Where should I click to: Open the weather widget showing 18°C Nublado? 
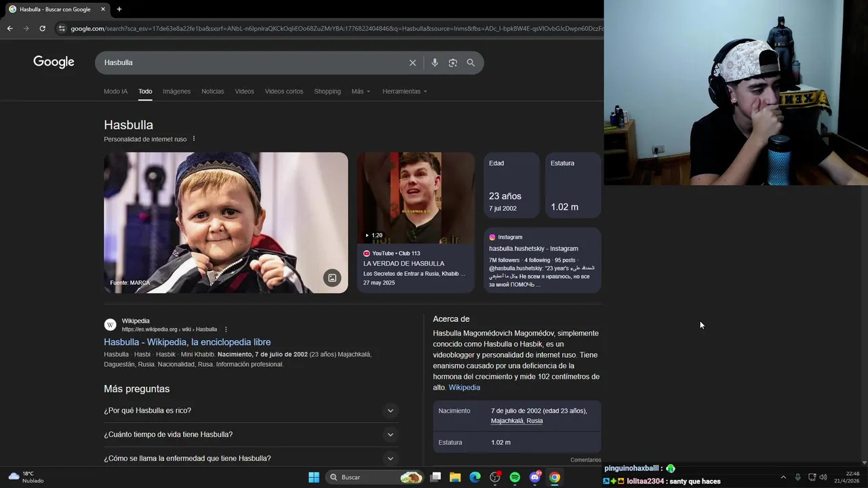click(x=26, y=477)
